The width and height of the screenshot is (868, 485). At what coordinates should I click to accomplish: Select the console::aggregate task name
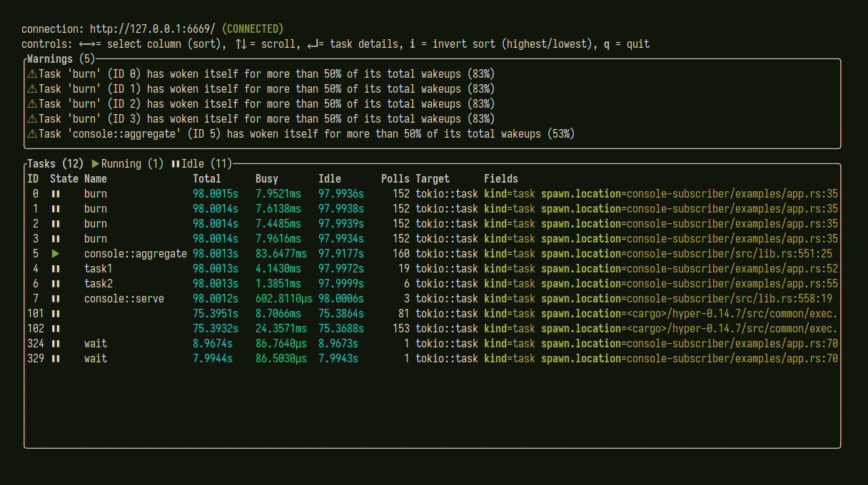(136, 254)
